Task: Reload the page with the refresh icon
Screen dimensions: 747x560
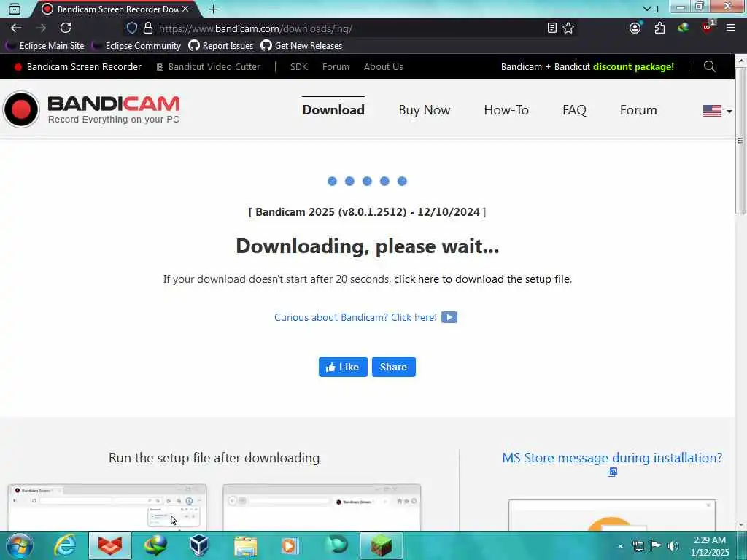Action: point(66,28)
